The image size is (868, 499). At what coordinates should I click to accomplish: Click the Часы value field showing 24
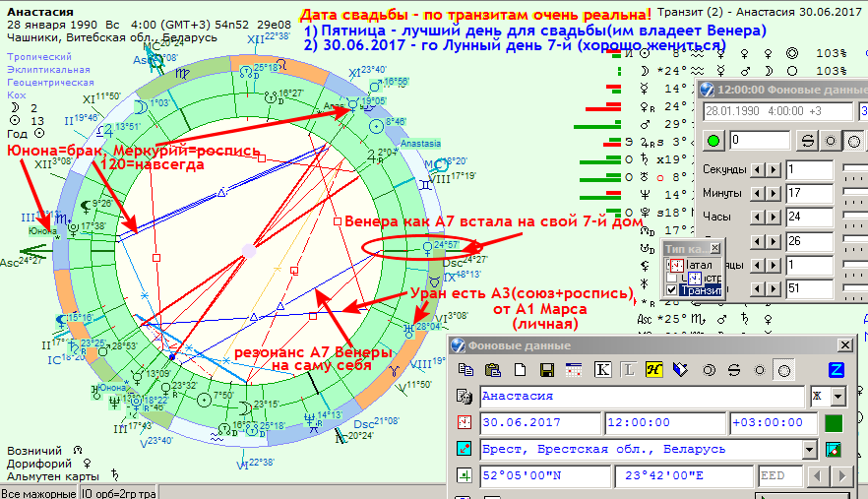pyautogui.click(x=809, y=218)
